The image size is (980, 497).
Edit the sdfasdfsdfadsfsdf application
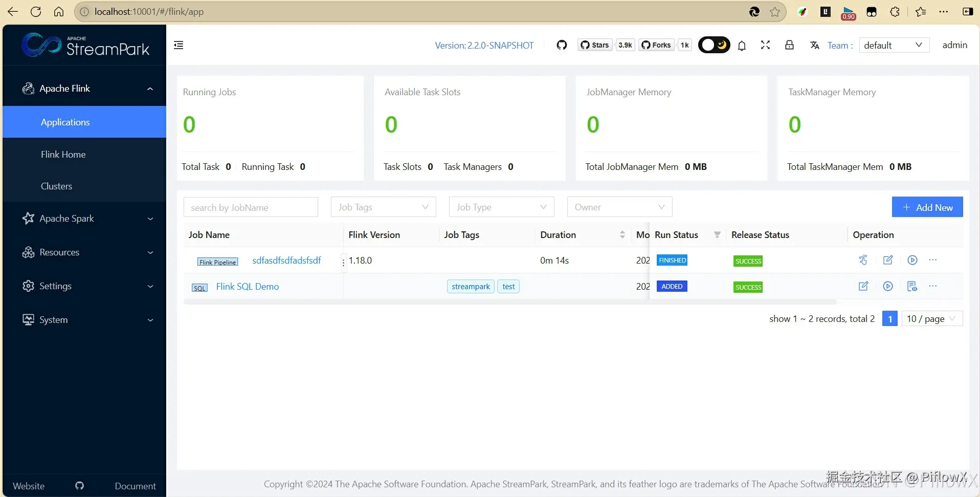[x=888, y=260]
